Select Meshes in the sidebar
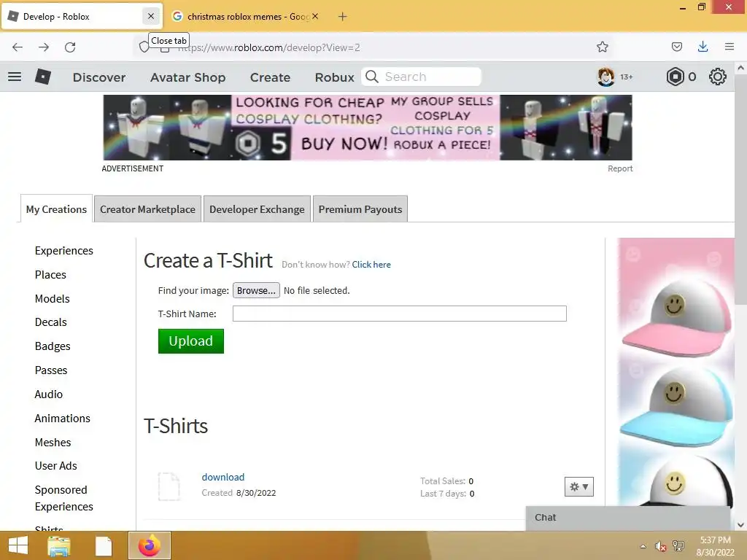Screen dimensions: 747x560 point(53,443)
